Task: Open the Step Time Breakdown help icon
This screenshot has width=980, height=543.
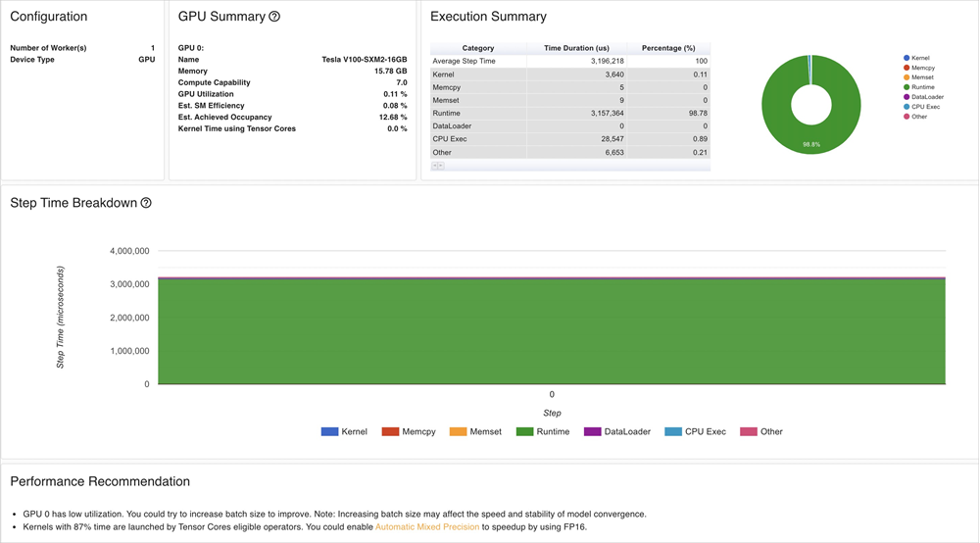Action: (146, 203)
